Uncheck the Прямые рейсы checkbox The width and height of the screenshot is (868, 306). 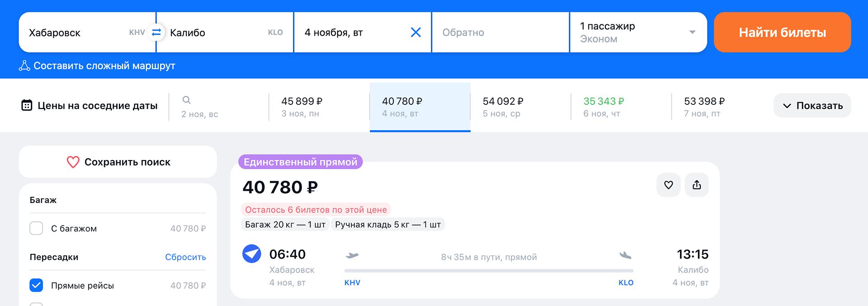tap(36, 285)
